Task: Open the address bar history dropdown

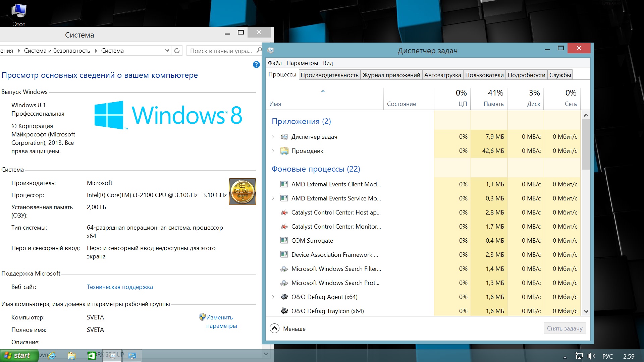Action: pos(167,51)
